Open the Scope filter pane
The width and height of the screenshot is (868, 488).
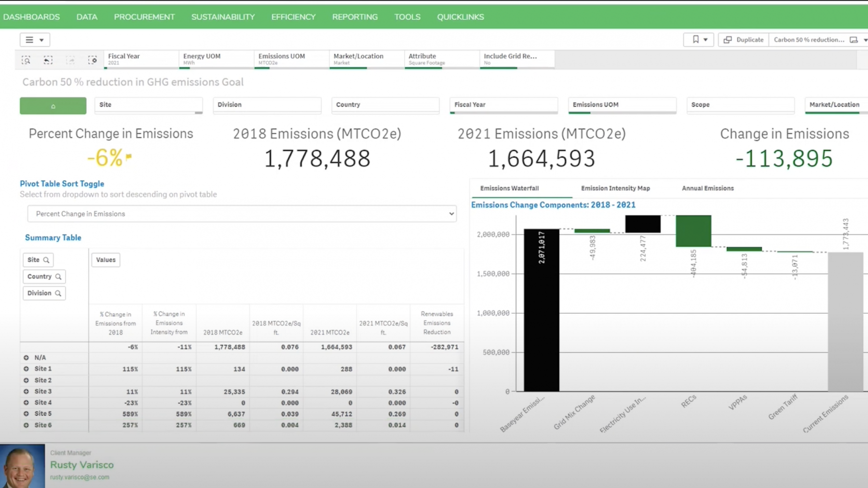click(740, 105)
